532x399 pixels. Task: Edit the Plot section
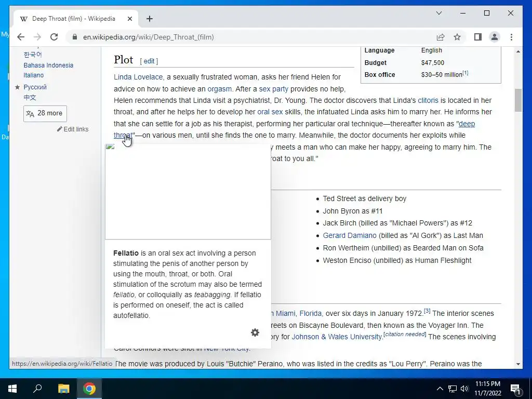point(149,61)
